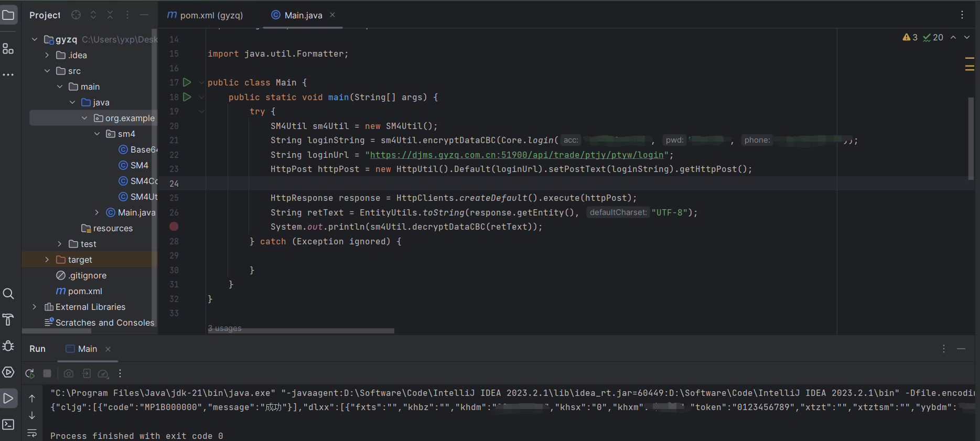Go to previous highlighted problem arrow
The width and height of the screenshot is (980, 441).
click(x=953, y=37)
